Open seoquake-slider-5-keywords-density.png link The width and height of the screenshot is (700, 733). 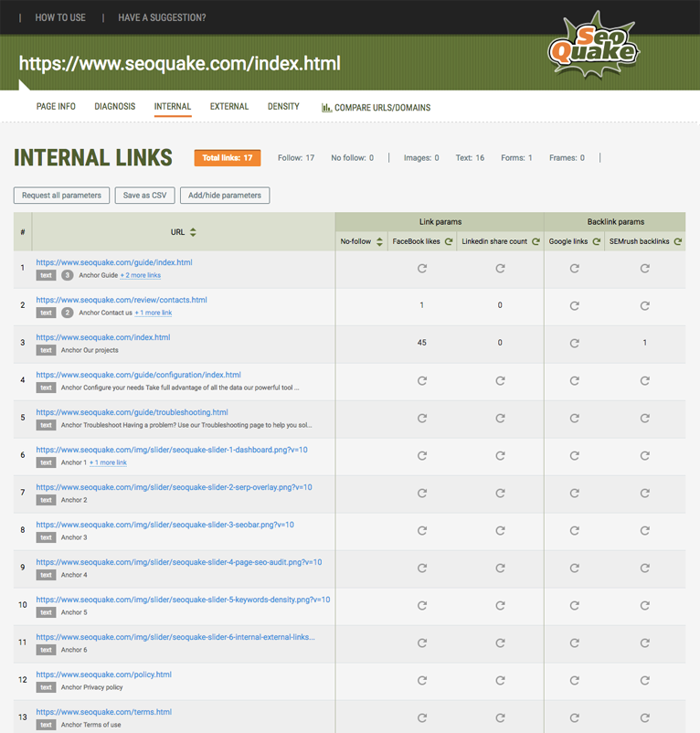pos(183,600)
